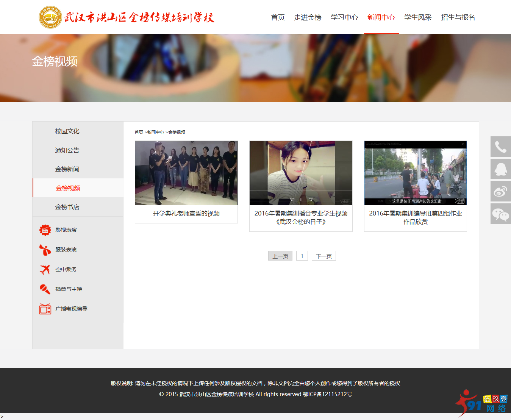
Task: Click the microphone icon beside 播音与主持
Action: [45, 289]
